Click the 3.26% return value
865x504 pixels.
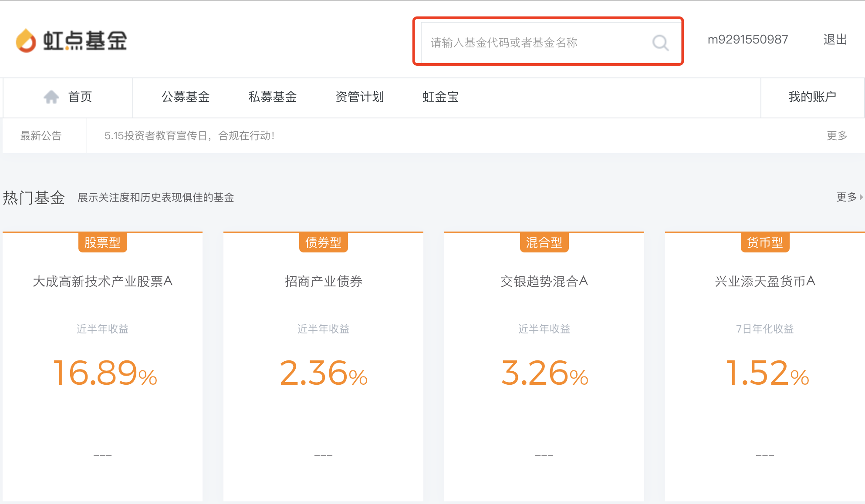(x=544, y=373)
